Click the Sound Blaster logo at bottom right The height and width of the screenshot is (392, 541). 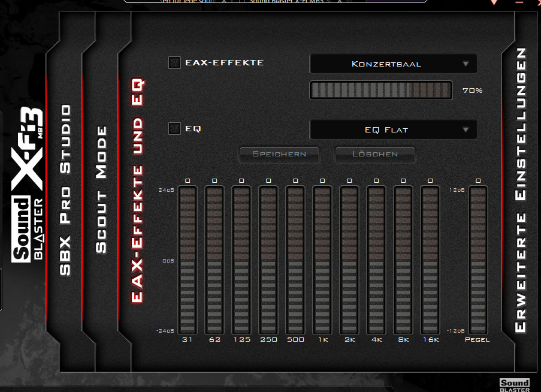point(515,385)
